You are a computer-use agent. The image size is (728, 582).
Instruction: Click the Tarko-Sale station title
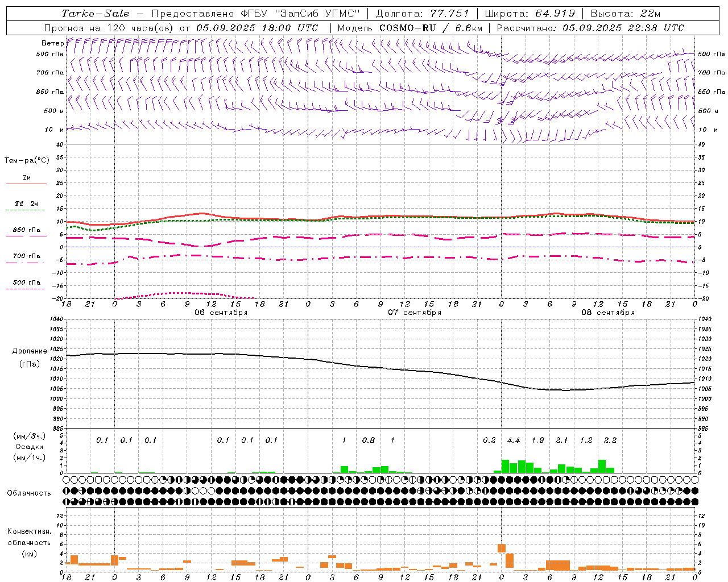pyautogui.click(x=96, y=14)
